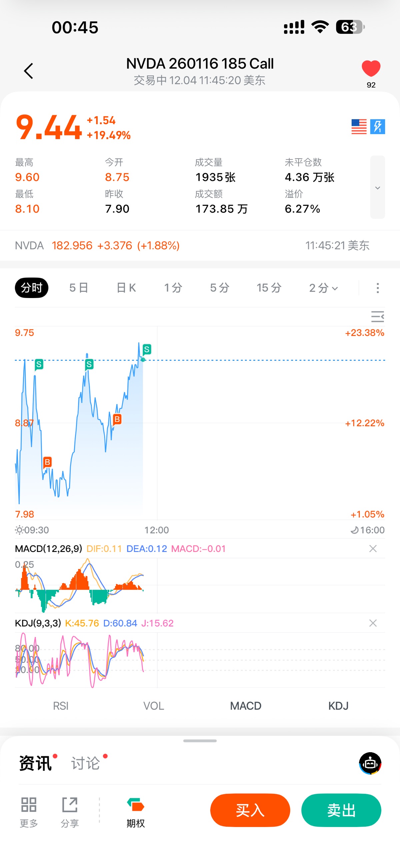
Task: Expand the quote details chevron
Action: click(x=377, y=187)
